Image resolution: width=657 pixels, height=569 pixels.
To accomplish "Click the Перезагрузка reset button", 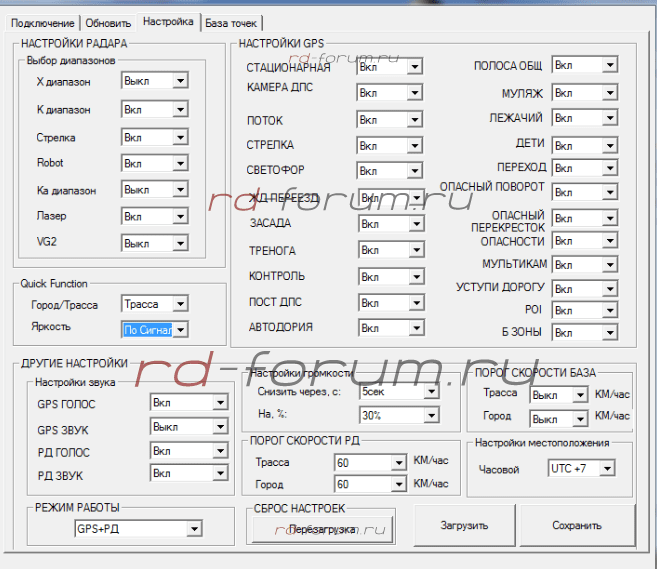I will click(x=323, y=529).
